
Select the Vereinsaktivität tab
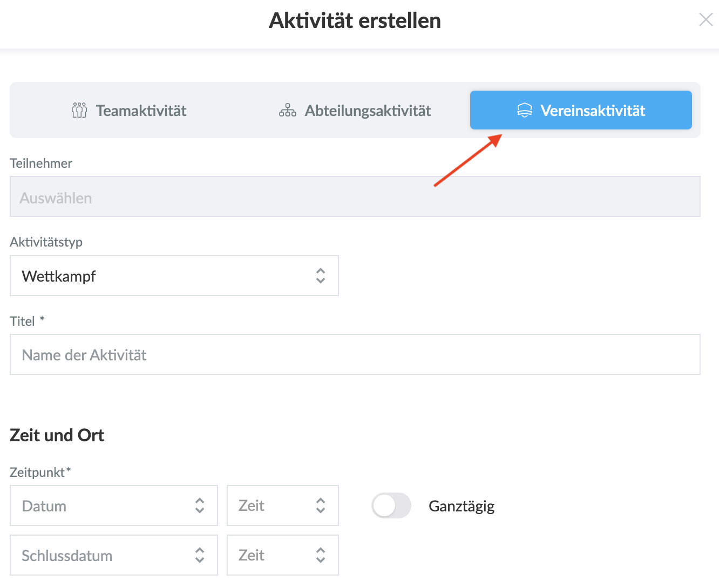[x=581, y=111]
